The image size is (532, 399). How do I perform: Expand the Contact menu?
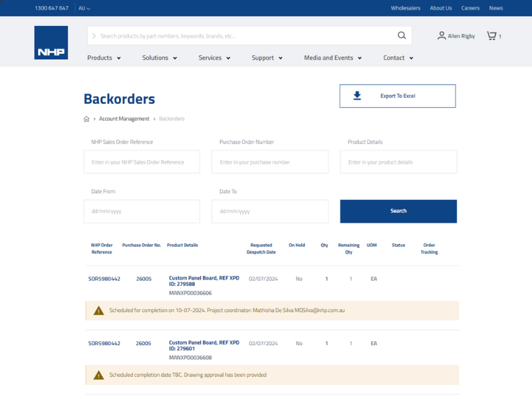click(x=398, y=58)
